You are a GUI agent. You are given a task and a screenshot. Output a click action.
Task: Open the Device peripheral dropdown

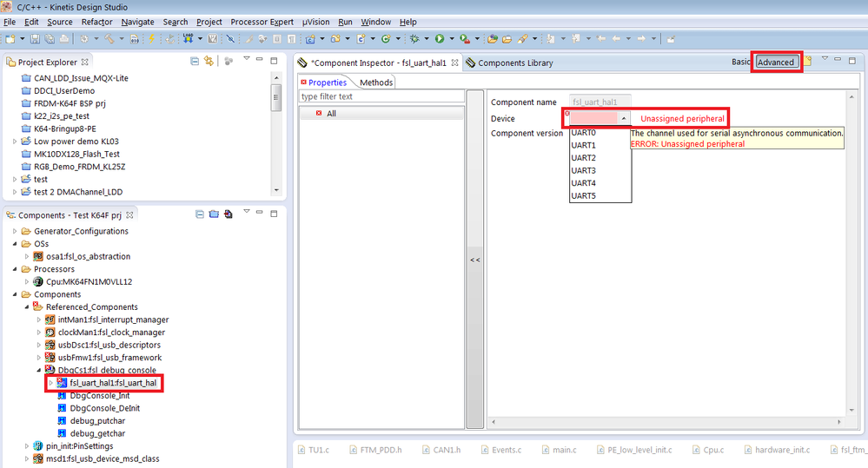pos(623,118)
